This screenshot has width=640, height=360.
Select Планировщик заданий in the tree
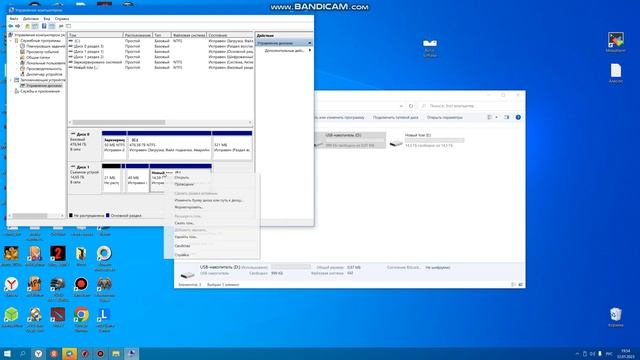(x=43, y=47)
